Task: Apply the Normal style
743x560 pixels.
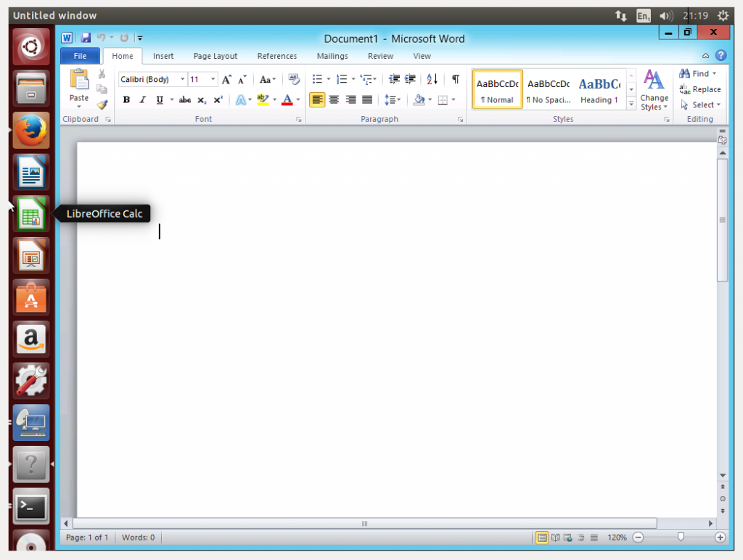Action: 498,89
